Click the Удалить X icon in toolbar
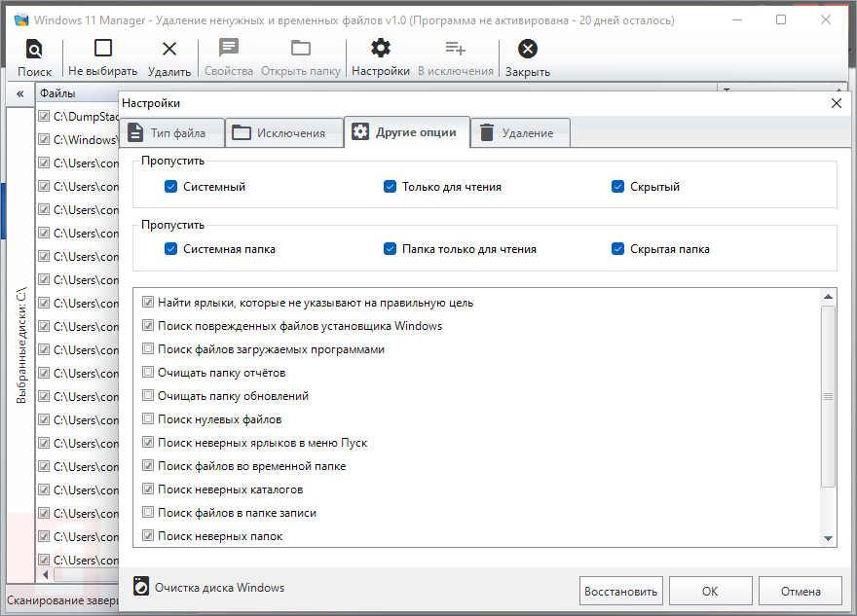857x616 pixels. pos(169,49)
